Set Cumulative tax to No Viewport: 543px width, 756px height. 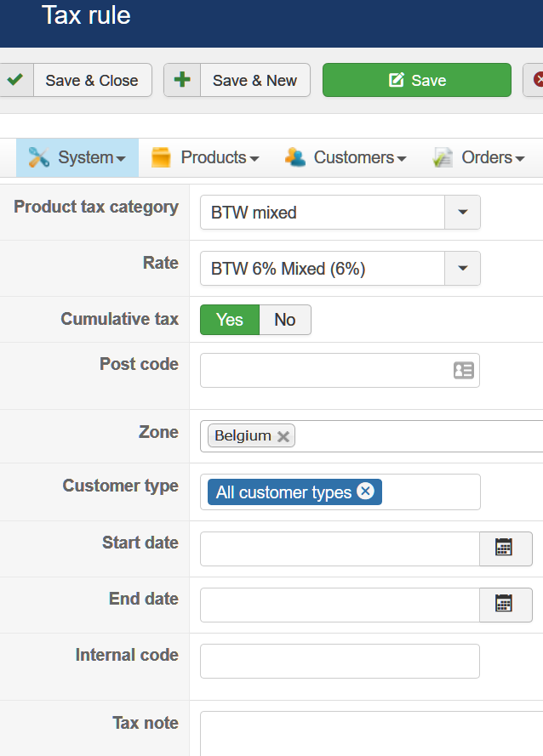(284, 320)
